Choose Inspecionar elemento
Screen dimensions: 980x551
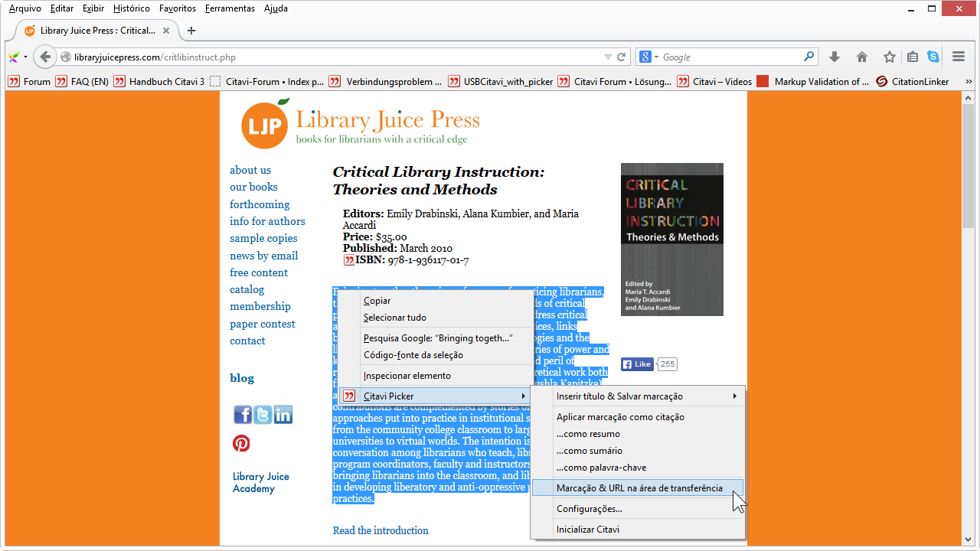436,376
